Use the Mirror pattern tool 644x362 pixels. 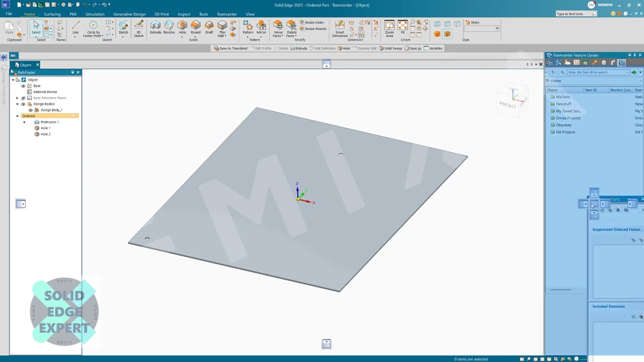pyautogui.click(x=261, y=27)
